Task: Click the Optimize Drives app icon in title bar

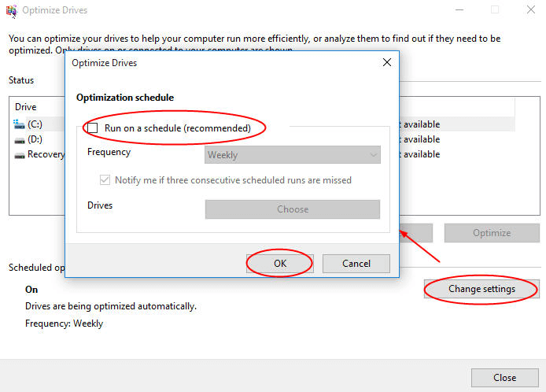Action: click(x=10, y=10)
